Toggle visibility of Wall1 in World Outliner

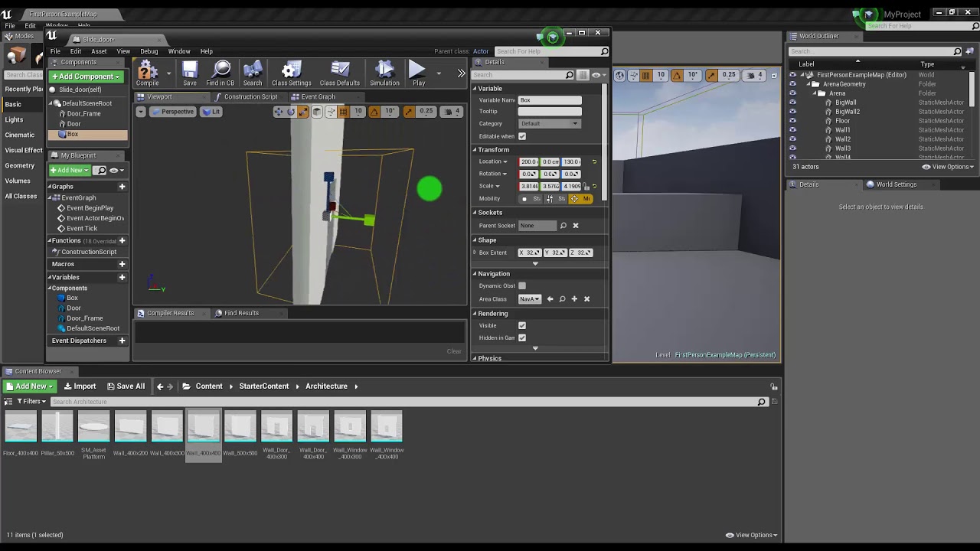pyautogui.click(x=792, y=130)
